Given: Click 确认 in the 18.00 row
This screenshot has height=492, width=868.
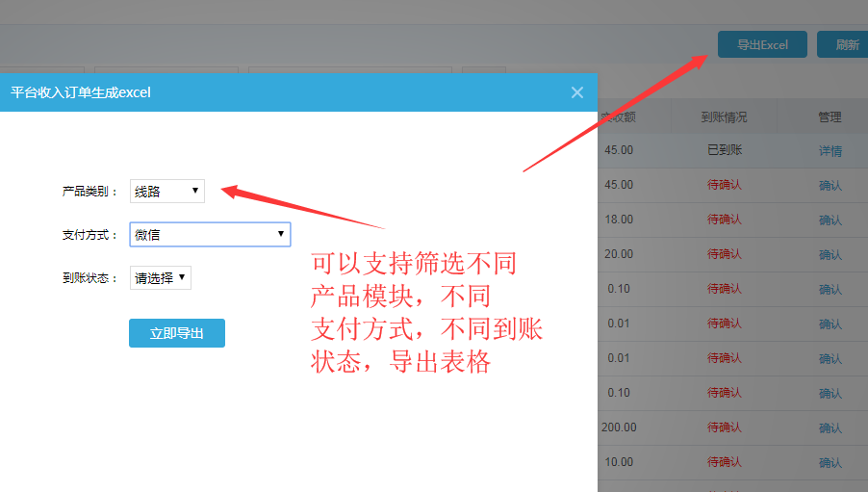Looking at the screenshot, I should 830,220.
